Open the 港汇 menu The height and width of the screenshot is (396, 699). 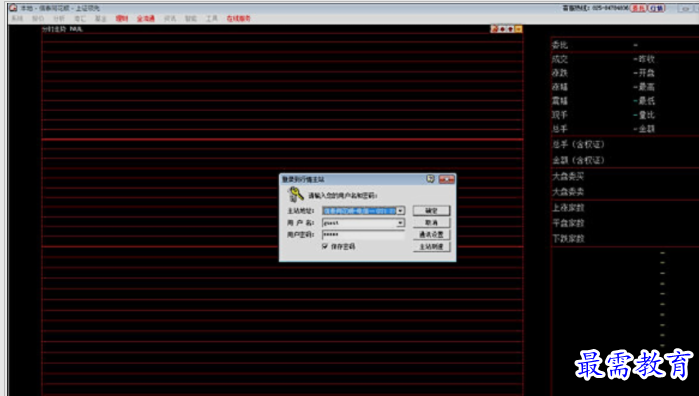pos(80,18)
